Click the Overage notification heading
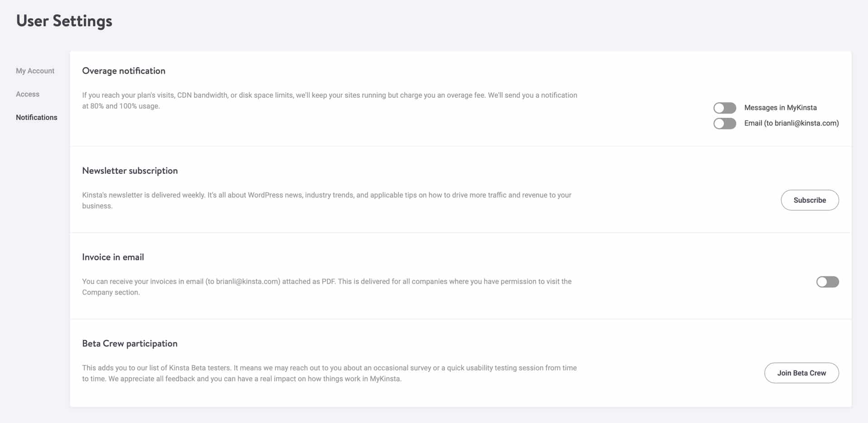This screenshot has width=868, height=423. [x=123, y=71]
